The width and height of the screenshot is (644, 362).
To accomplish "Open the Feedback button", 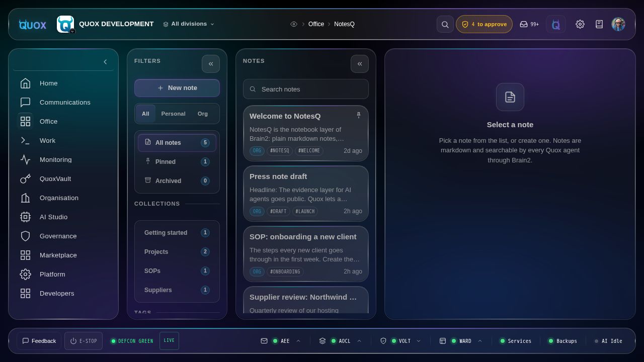I will (39, 341).
